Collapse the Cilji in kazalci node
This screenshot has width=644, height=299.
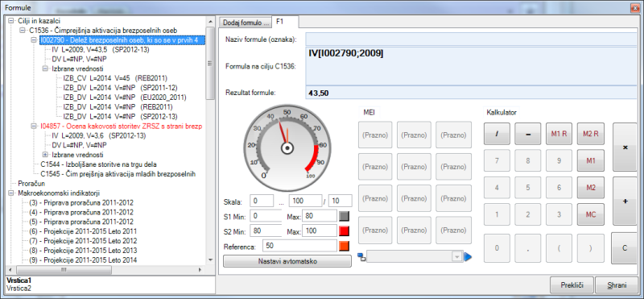[x=11, y=20]
